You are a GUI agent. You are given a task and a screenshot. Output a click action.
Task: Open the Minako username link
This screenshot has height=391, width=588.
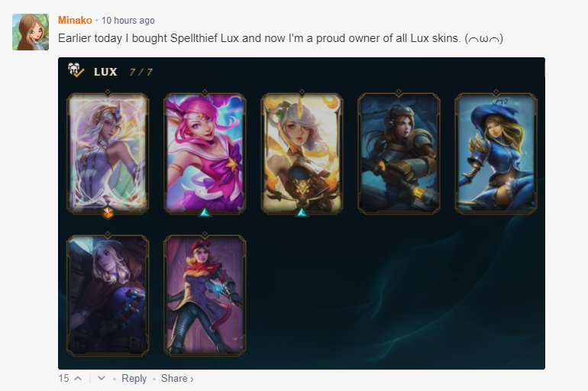pos(75,21)
